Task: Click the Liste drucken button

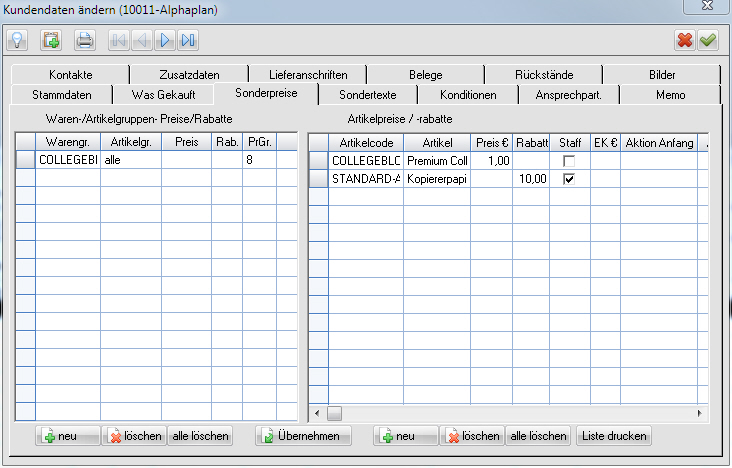Action: click(x=614, y=436)
